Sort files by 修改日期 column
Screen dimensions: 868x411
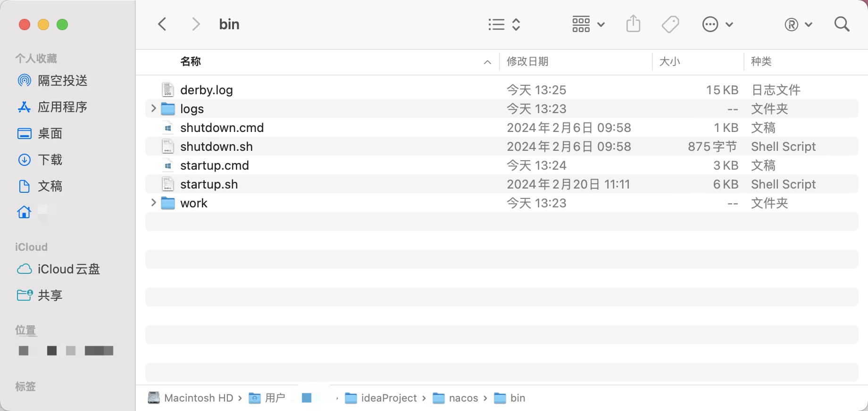coord(527,62)
